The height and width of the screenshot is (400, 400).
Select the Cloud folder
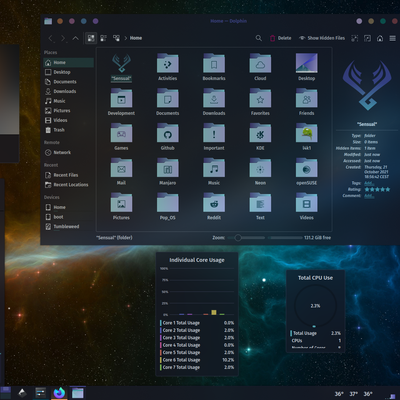260,63
